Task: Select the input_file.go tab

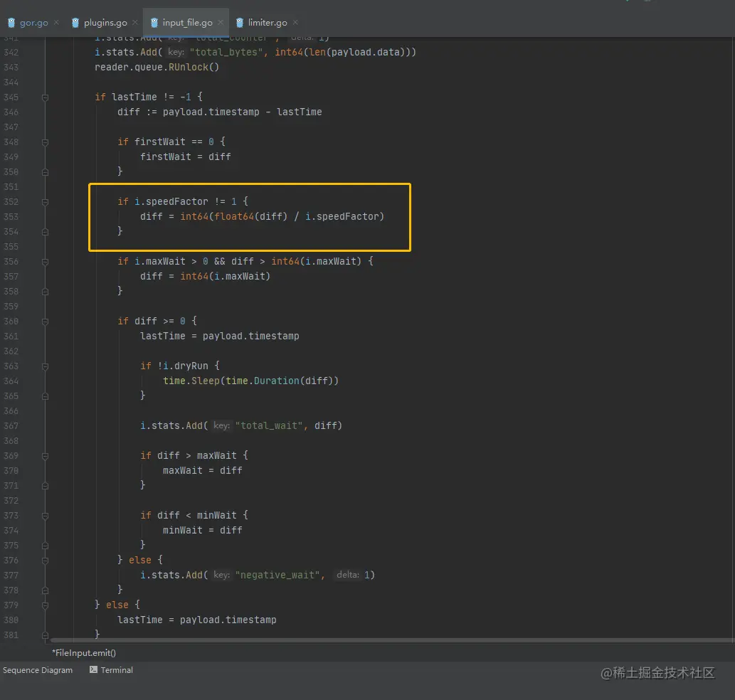Action: click(x=188, y=23)
